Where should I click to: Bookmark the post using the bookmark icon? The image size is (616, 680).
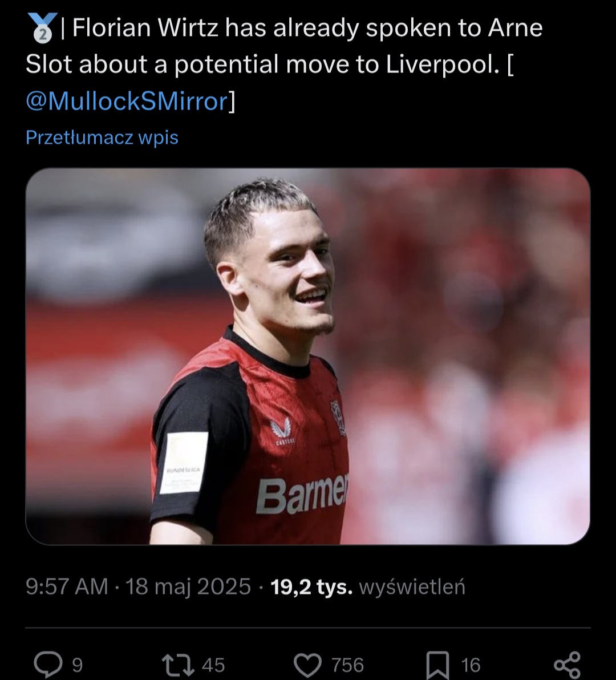pyautogui.click(x=439, y=665)
